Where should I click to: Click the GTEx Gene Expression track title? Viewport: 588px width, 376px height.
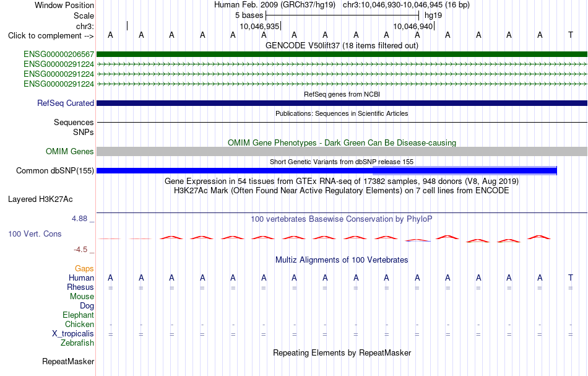(x=342, y=181)
